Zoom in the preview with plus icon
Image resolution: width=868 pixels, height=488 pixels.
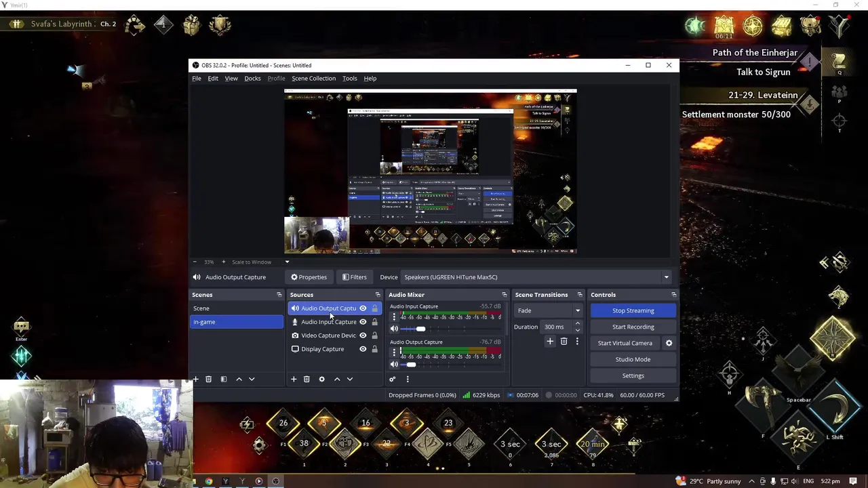223,262
